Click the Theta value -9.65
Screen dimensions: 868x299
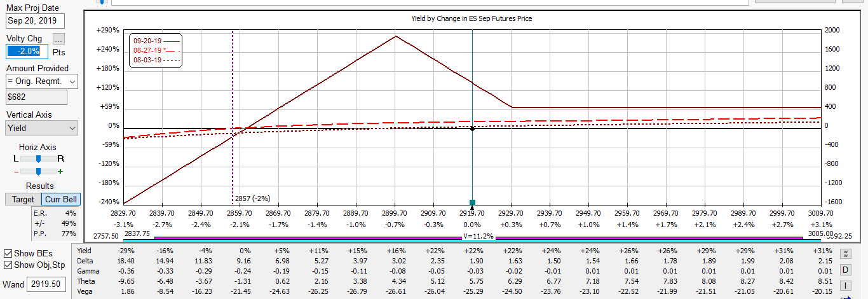tap(125, 281)
